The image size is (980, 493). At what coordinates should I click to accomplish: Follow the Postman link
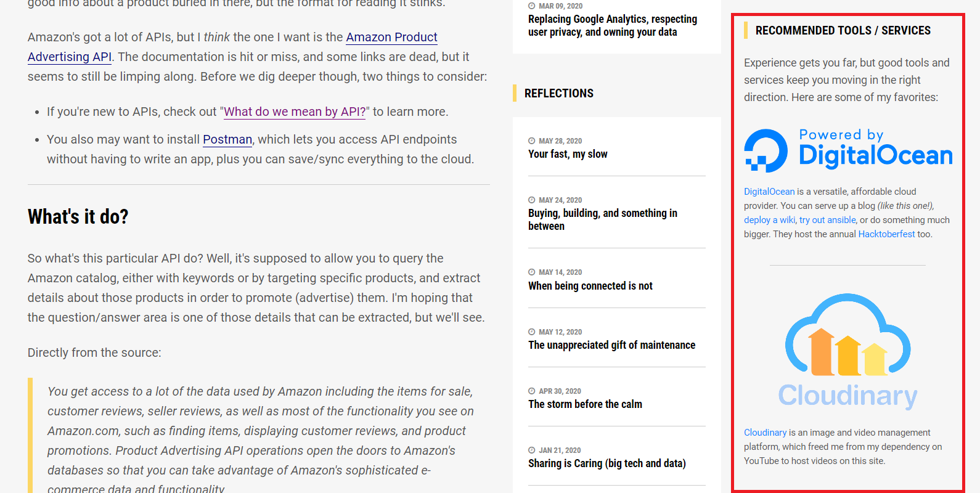(227, 139)
